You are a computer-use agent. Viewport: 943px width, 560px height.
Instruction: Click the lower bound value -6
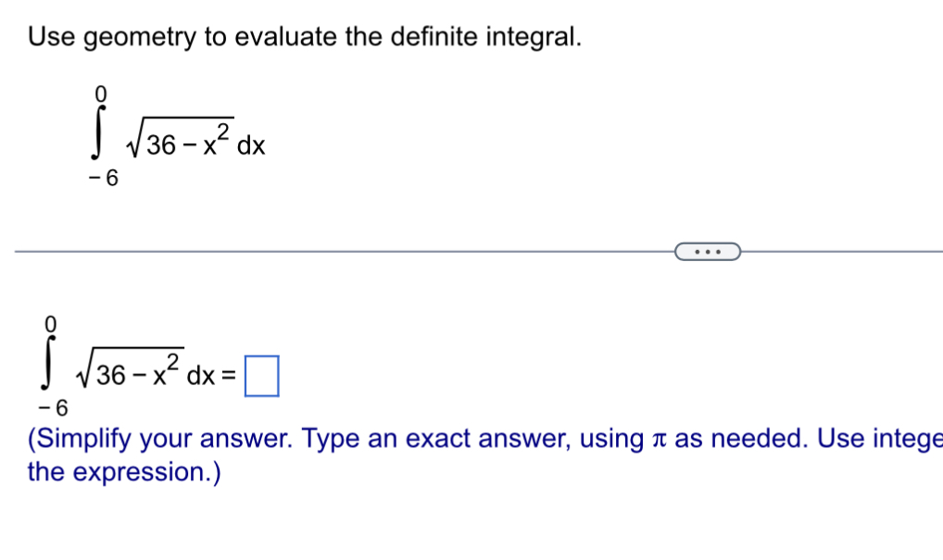coord(102,176)
